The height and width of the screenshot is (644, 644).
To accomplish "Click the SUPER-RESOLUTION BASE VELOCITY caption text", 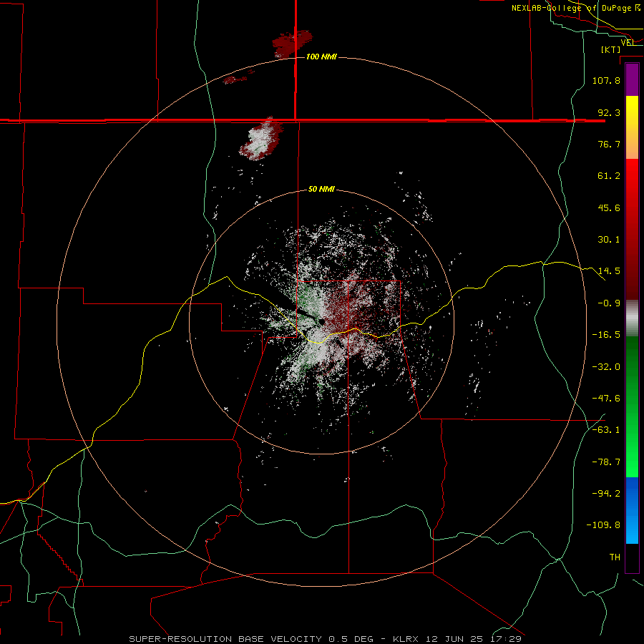I will pyautogui.click(x=225, y=639).
